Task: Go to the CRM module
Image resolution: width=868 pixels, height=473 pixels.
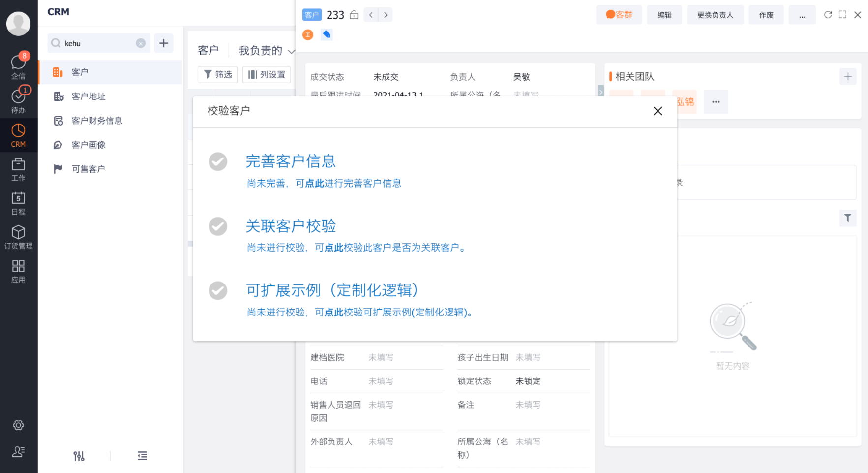Action: pos(18,135)
